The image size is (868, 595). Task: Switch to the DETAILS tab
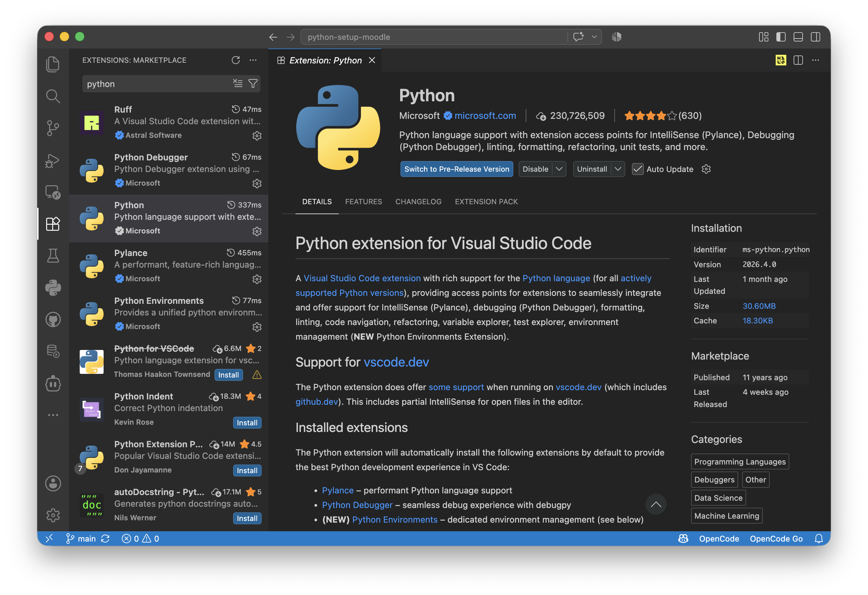coord(317,202)
